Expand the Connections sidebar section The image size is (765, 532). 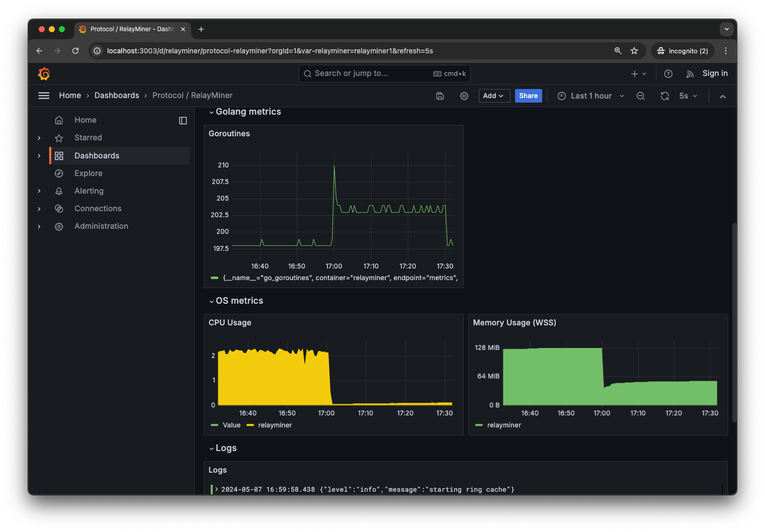pyautogui.click(x=39, y=209)
